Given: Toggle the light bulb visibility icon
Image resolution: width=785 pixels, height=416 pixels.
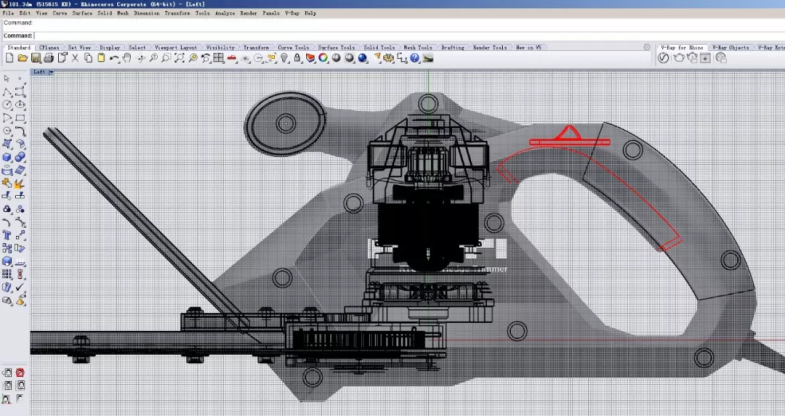Looking at the screenshot, I should [284, 59].
